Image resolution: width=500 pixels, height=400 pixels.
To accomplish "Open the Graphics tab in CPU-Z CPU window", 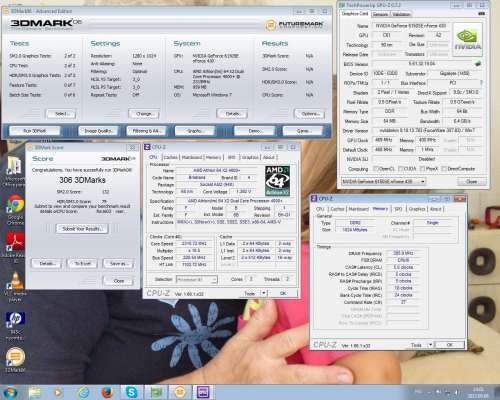I will point(250,157).
